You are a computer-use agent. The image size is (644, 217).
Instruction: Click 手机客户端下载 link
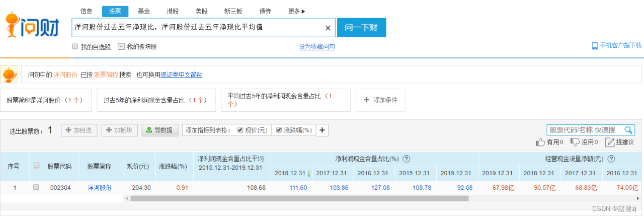click(x=621, y=45)
